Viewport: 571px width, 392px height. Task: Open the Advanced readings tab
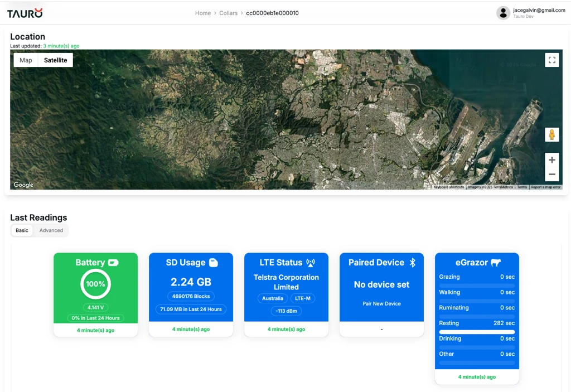click(51, 230)
